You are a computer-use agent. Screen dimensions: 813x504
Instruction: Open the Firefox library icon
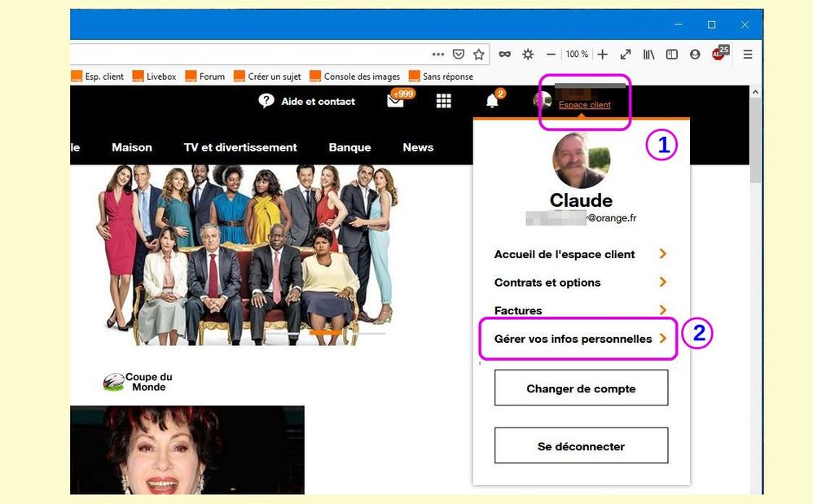click(x=648, y=55)
